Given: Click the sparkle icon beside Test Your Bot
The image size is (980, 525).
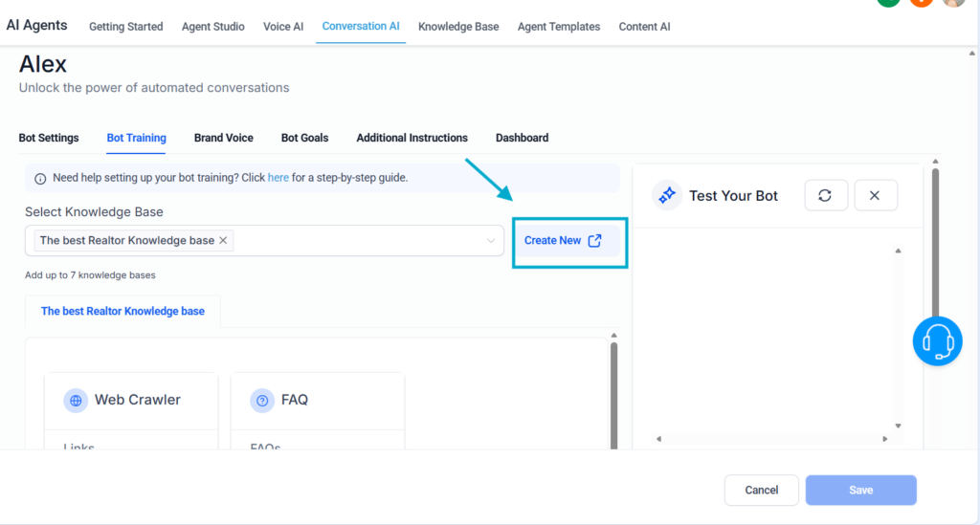Looking at the screenshot, I should (x=666, y=195).
